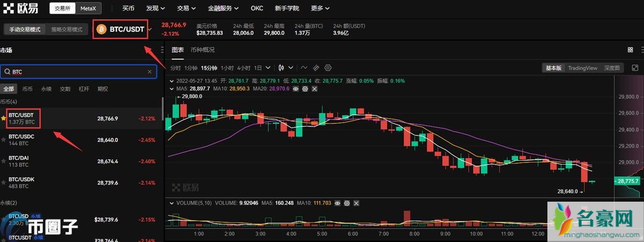Switch chart to TradingView mode
The height and width of the screenshot is (242, 644).
click(582, 68)
